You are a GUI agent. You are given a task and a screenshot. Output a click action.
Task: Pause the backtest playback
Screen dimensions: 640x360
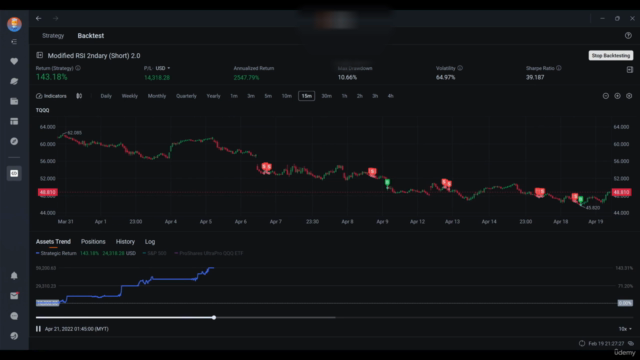[38, 329]
